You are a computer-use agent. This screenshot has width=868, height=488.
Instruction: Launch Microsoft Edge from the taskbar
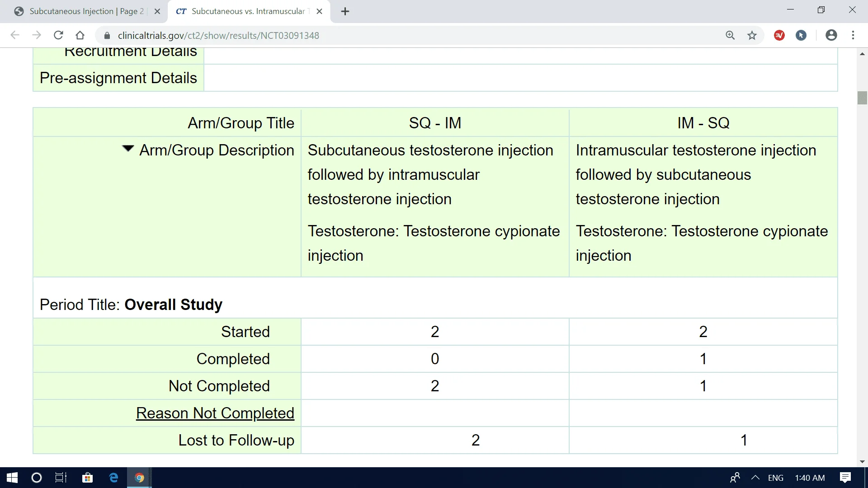[x=113, y=478]
